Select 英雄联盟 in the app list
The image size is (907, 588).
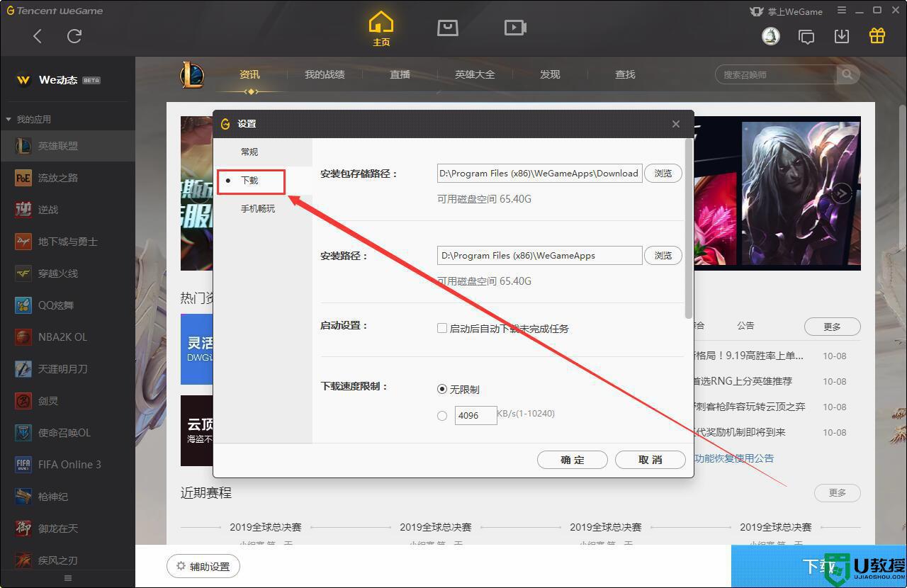(67, 146)
